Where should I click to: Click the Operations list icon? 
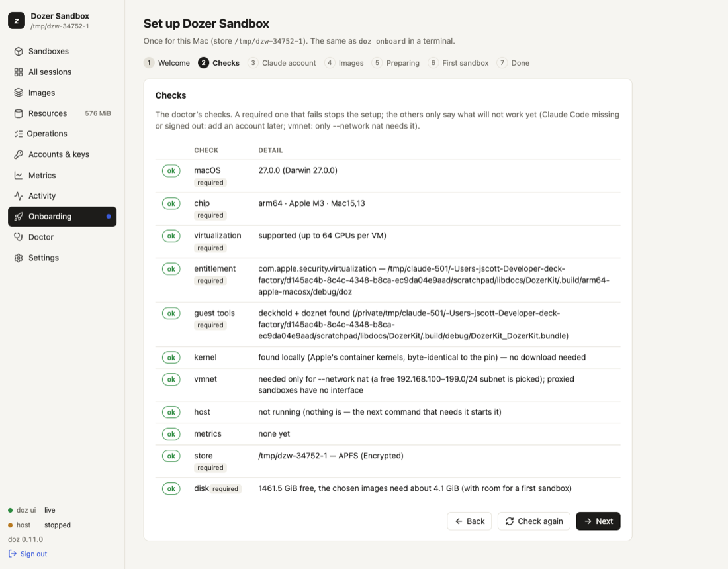point(19,134)
